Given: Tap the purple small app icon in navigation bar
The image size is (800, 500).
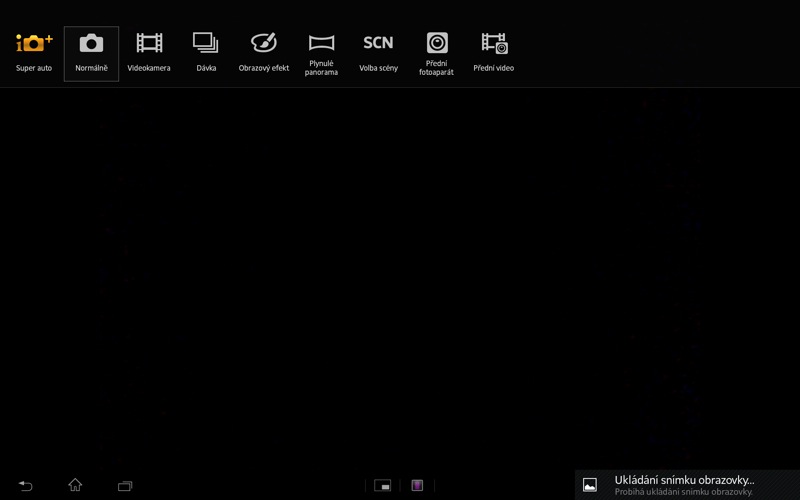Looking at the screenshot, I should [x=417, y=485].
